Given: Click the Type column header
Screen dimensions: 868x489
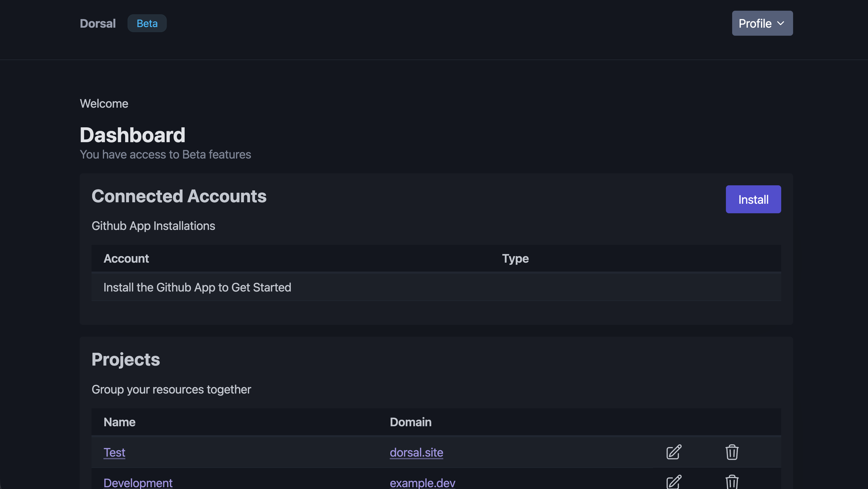Looking at the screenshot, I should 515,258.
